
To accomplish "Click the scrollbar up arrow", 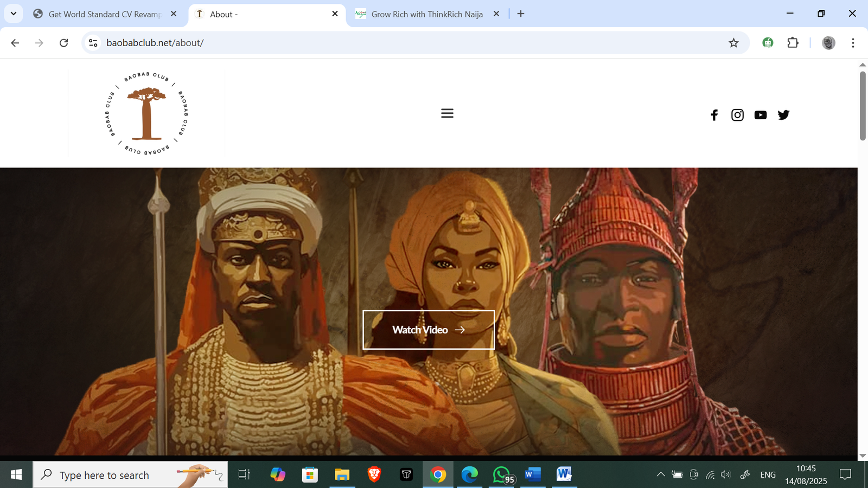I will click(x=863, y=65).
